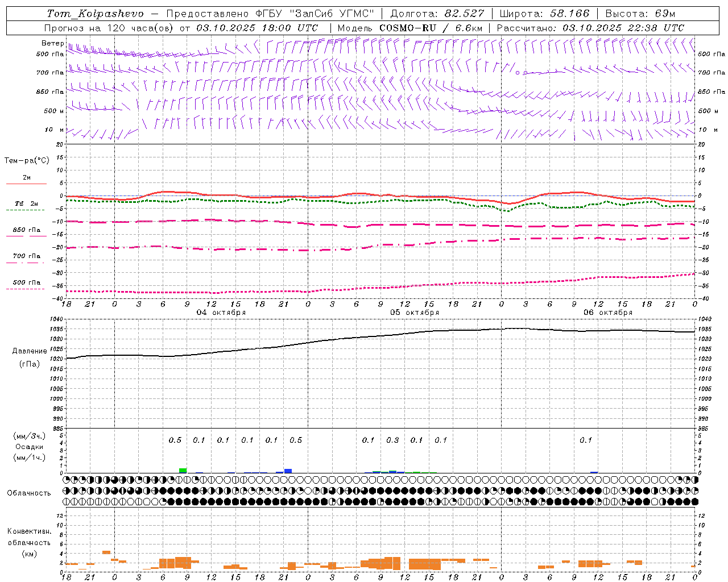Click the '500 гПа' dotted legend in temperature panel

[x=26, y=282]
